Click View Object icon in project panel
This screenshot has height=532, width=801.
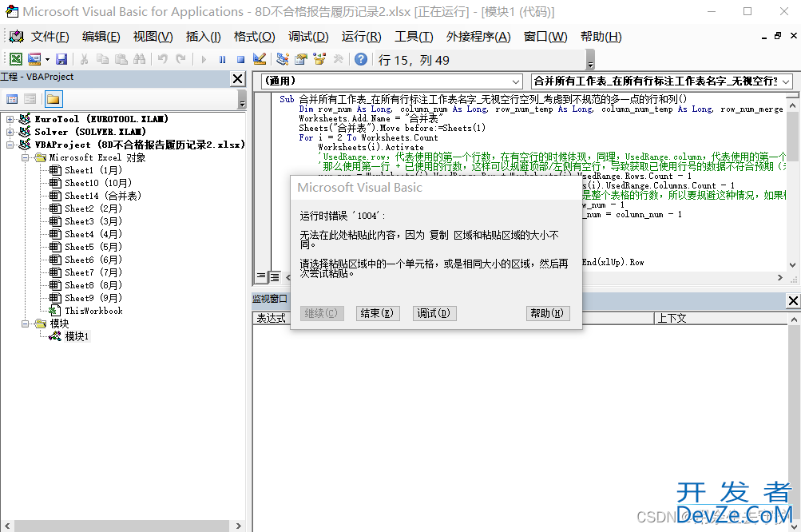pos(30,99)
